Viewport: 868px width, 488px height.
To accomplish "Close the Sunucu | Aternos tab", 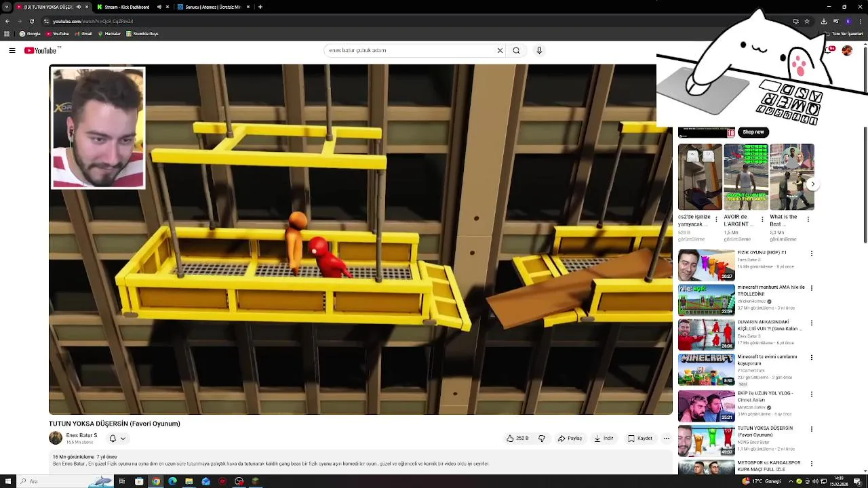I will coord(248,7).
